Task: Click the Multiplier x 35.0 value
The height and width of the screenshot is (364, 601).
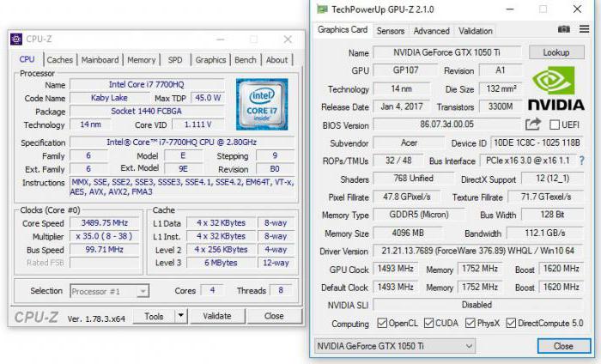Action: point(104,236)
